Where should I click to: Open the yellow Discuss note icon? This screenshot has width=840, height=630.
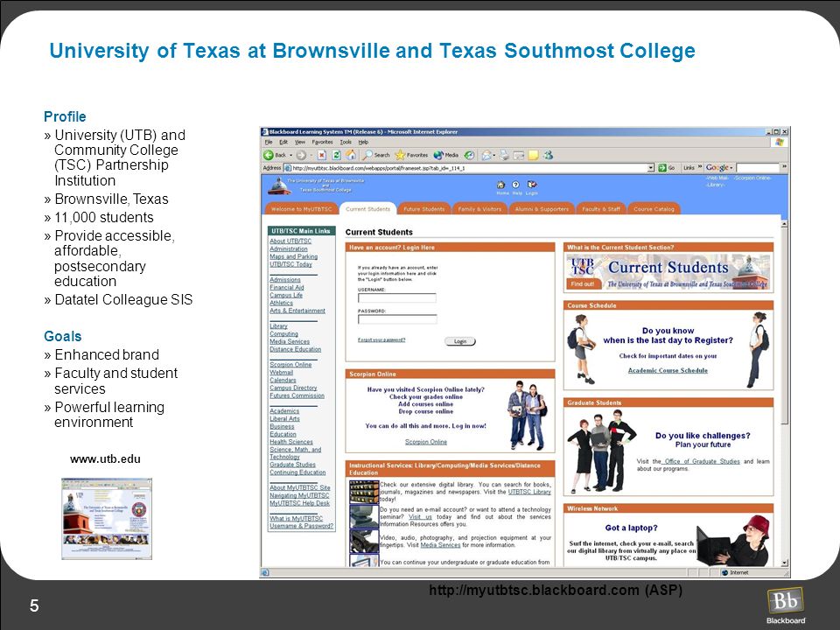point(533,155)
